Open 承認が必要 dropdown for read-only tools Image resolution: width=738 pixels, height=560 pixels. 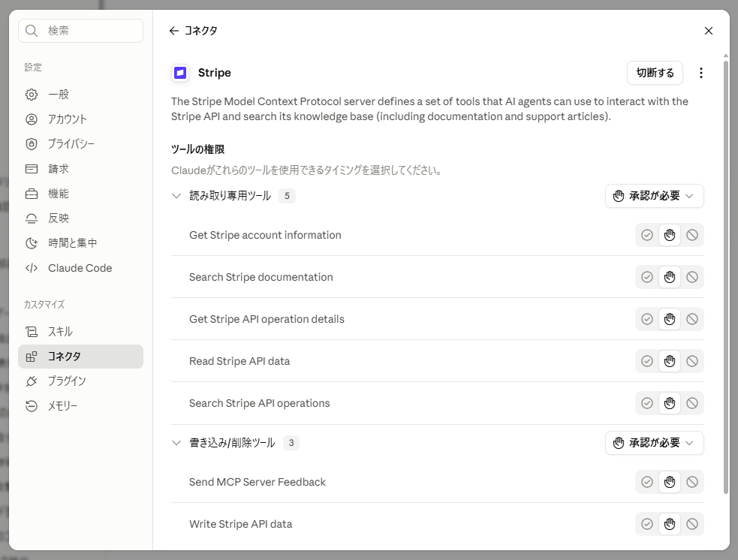(654, 196)
